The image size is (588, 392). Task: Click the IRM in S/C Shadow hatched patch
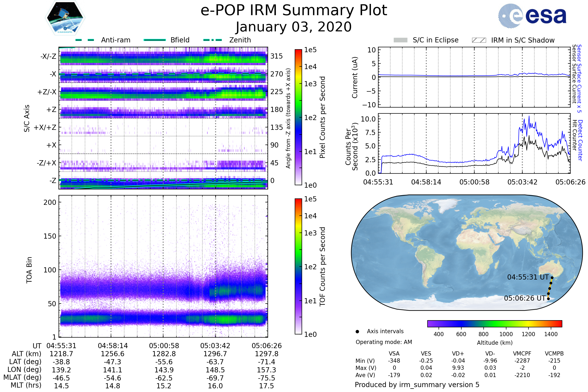(479, 40)
